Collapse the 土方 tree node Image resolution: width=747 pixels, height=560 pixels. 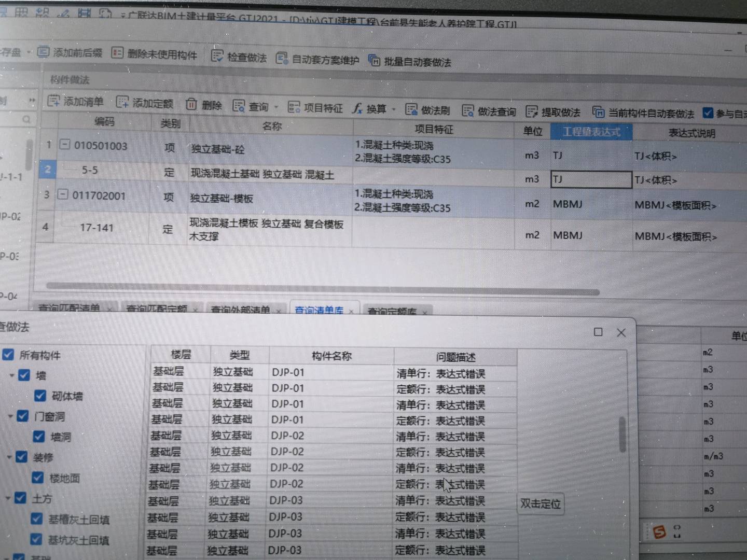coord(8,498)
